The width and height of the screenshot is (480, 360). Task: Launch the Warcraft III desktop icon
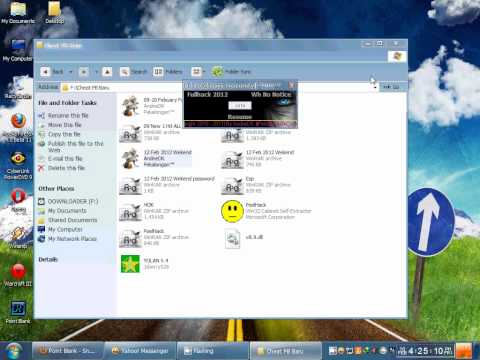(18, 275)
